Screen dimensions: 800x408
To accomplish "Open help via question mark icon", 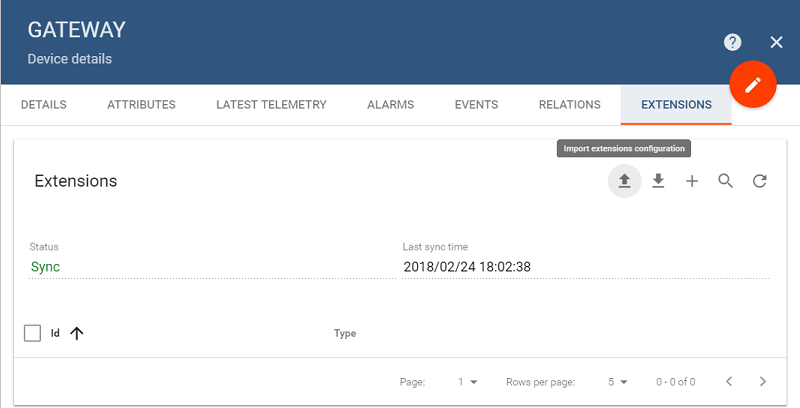I will pos(733,42).
